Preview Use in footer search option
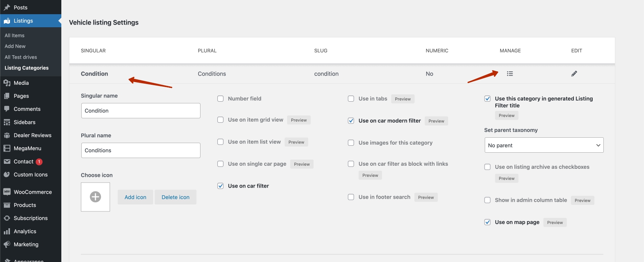Viewport: 644px width, 262px height. tap(426, 198)
